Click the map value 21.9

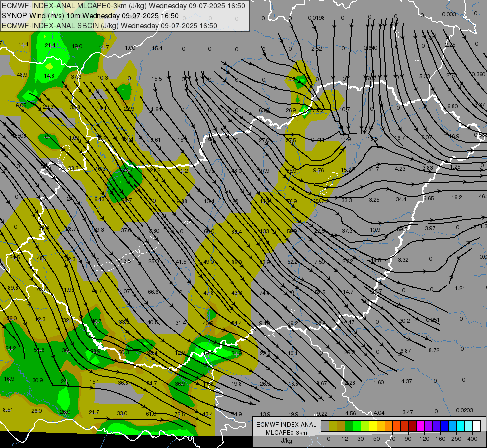[x=236, y=353]
